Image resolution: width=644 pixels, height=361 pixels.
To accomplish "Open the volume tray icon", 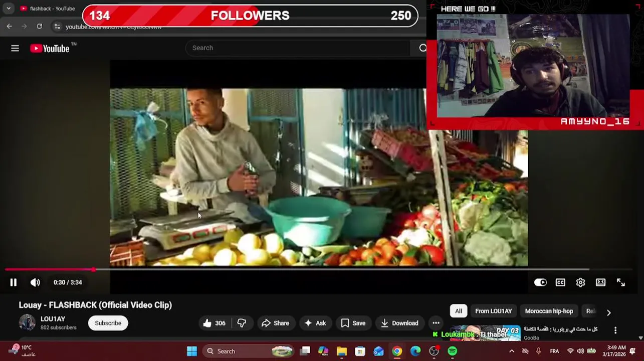I will coord(580,351).
